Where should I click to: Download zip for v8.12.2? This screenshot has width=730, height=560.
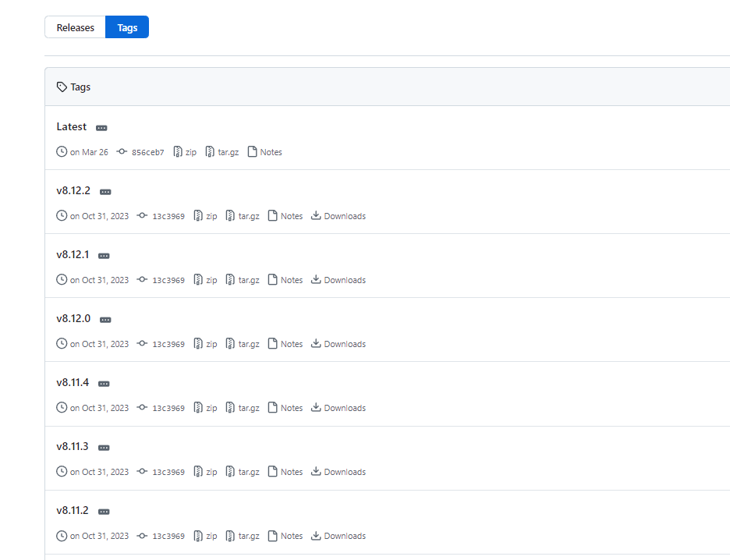click(211, 216)
